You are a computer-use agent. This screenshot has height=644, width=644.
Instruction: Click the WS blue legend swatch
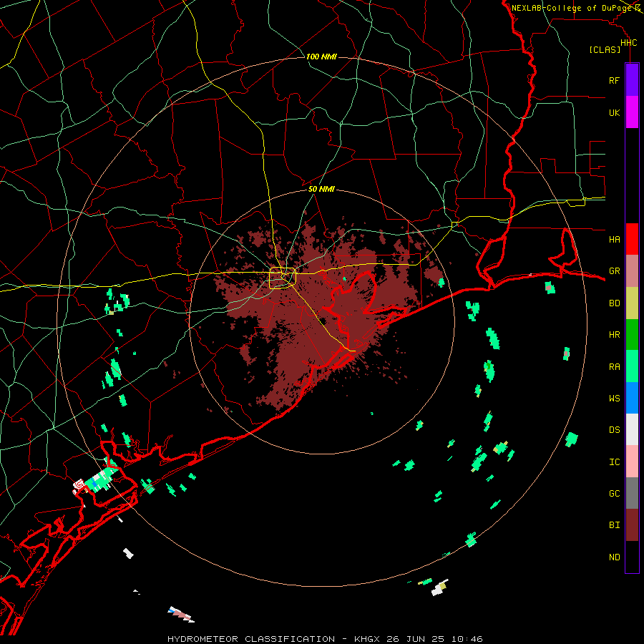(x=632, y=398)
